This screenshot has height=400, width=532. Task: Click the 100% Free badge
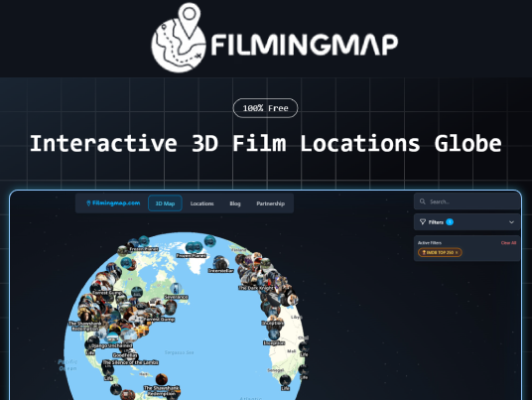[265, 108]
